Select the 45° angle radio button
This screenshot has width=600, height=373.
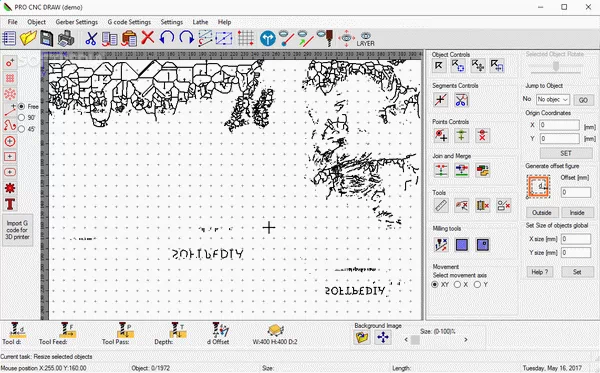(22, 129)
